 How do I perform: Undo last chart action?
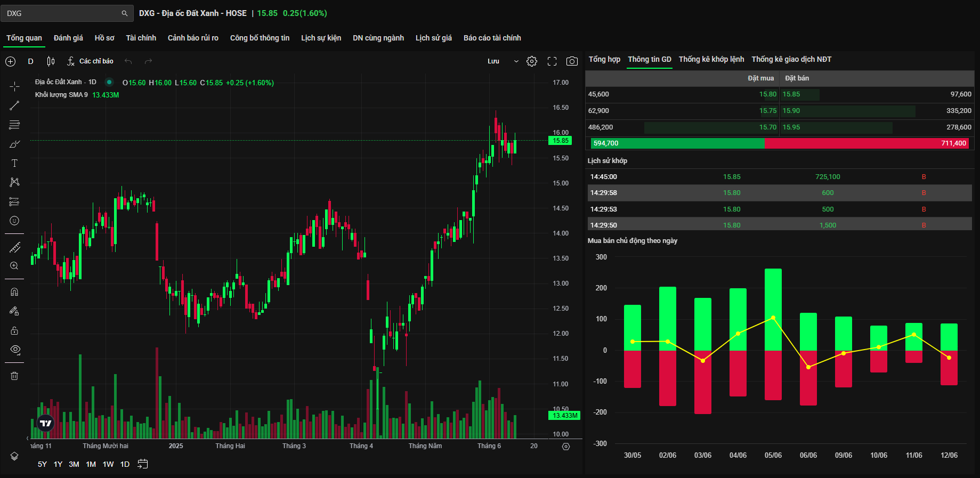tap(128, 61)
